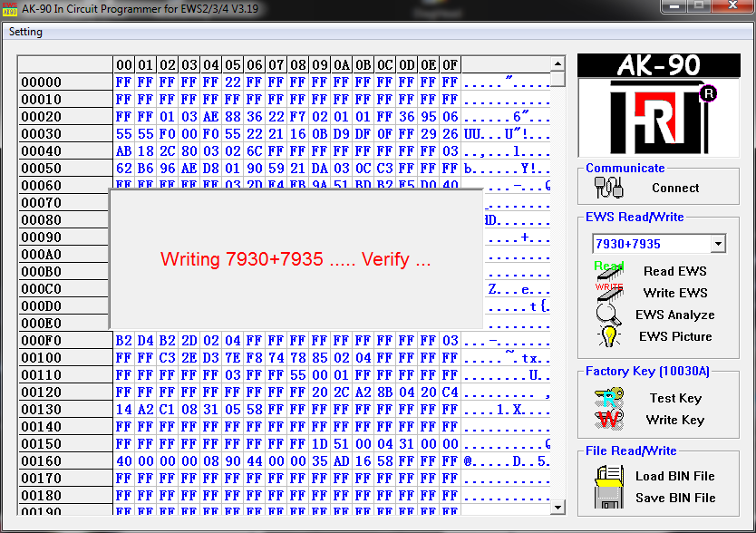Click the EWS Analyze label
The image size is (756, 533).
[674, 315]
